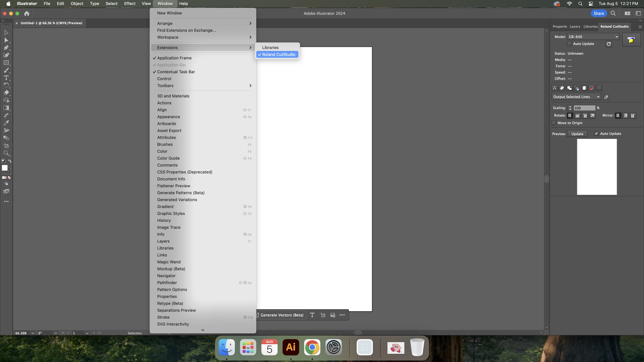
Task: Enable Auto Update under Model
Action: (569, 44)
